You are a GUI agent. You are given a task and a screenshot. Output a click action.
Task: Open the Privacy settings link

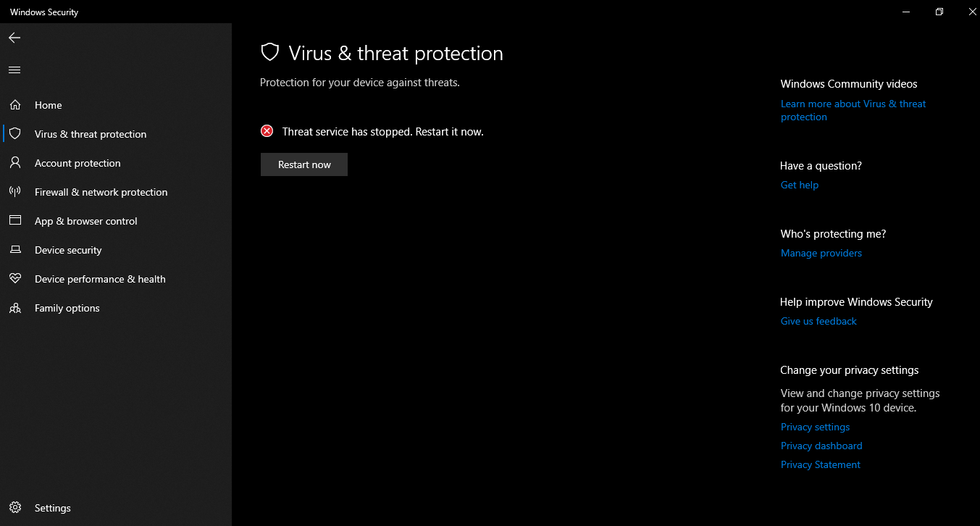(x=815, y=427)
